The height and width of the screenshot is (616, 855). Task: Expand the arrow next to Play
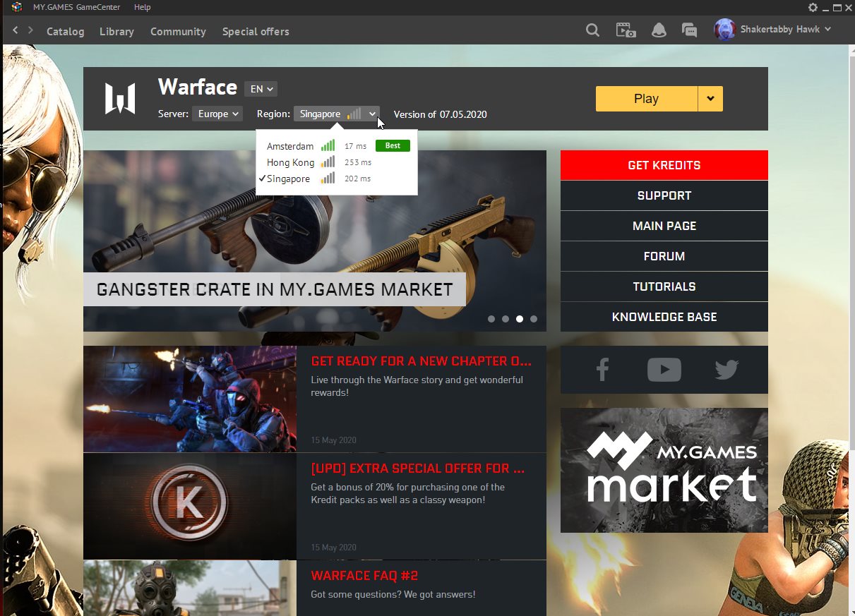710,99
